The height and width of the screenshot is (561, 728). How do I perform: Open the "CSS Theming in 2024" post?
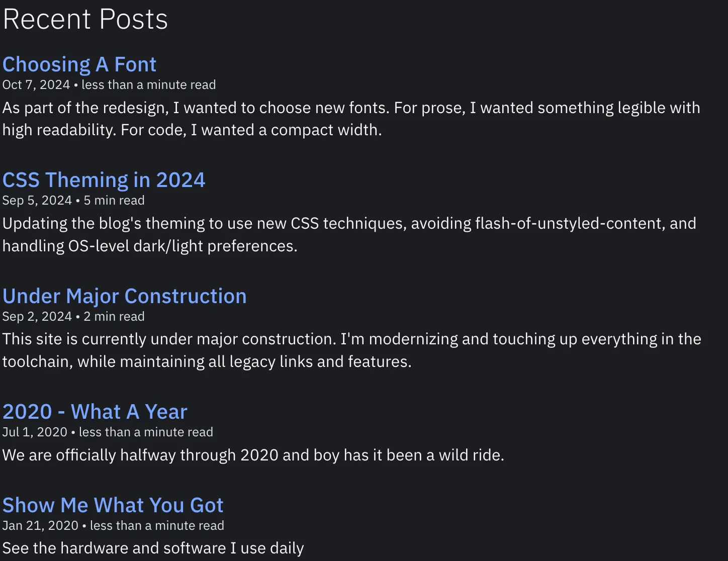coord(104,180)
